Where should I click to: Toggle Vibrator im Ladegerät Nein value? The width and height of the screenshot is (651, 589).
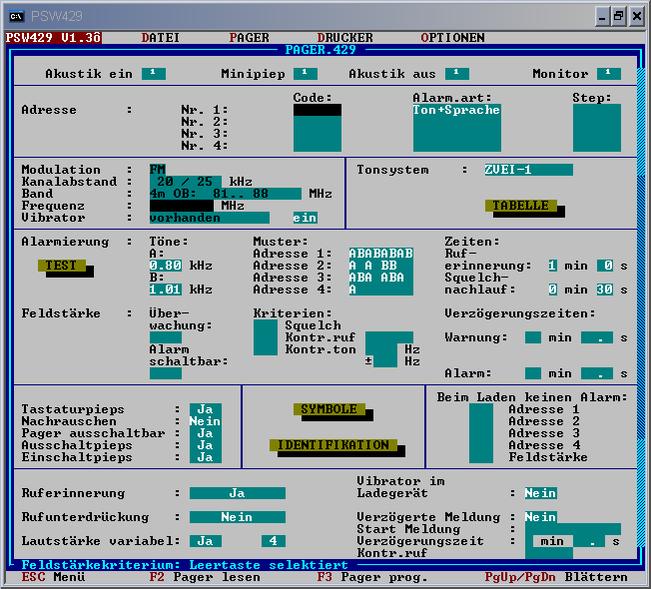click(541, 493)
